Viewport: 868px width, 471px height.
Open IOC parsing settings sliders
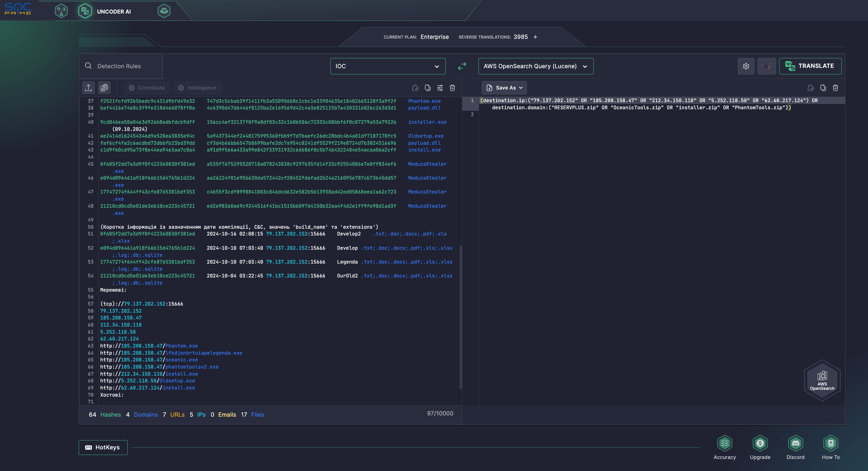[x=440, y=88]
